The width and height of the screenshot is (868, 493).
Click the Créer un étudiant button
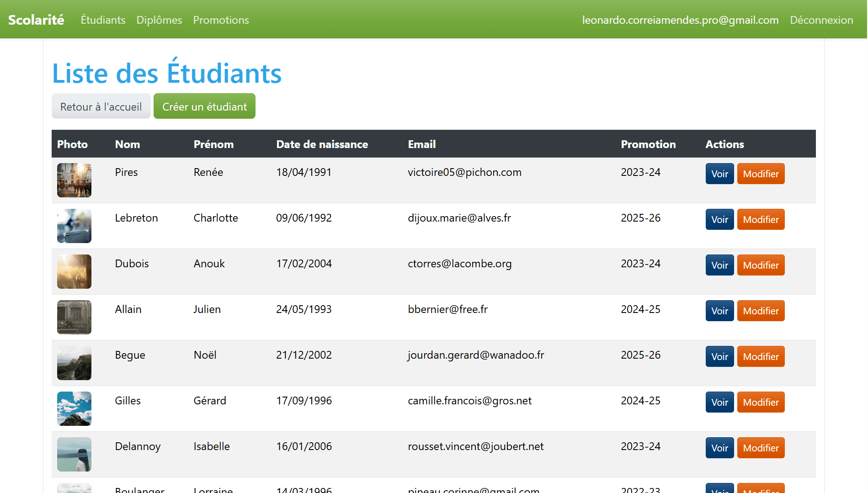(204, 106)
